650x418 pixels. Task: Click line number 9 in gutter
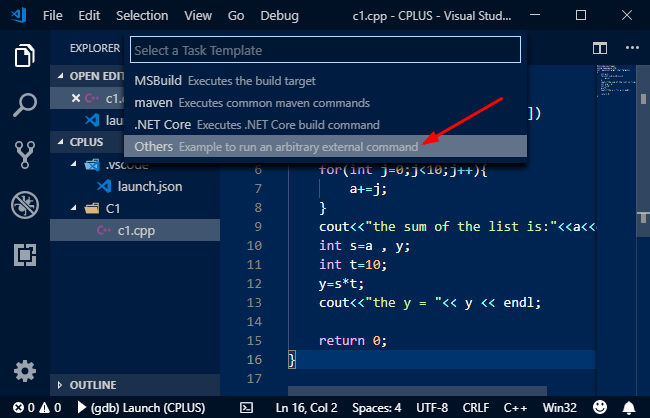click(x=258, y=226)
